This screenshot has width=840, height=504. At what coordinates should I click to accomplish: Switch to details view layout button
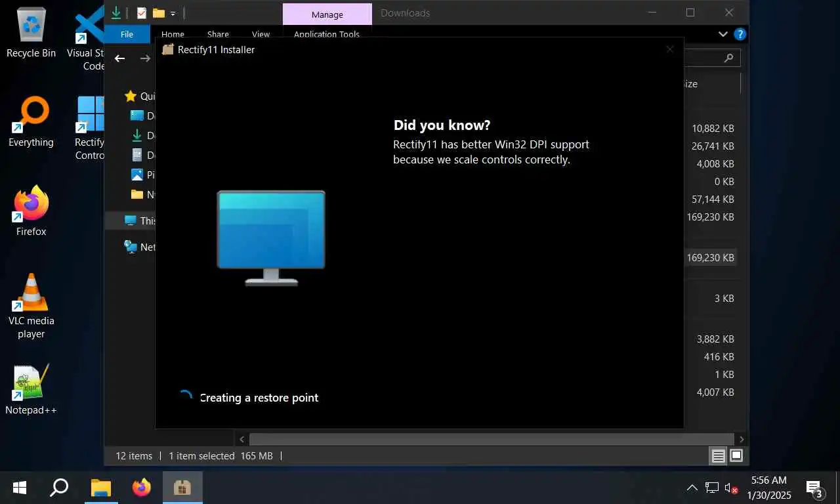719,455
